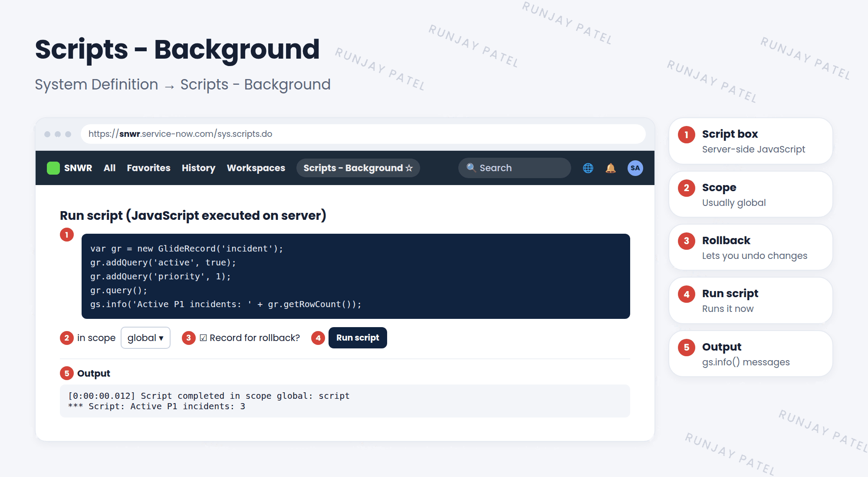
Task: Open the notifications bell
Action: pos(611,168)
